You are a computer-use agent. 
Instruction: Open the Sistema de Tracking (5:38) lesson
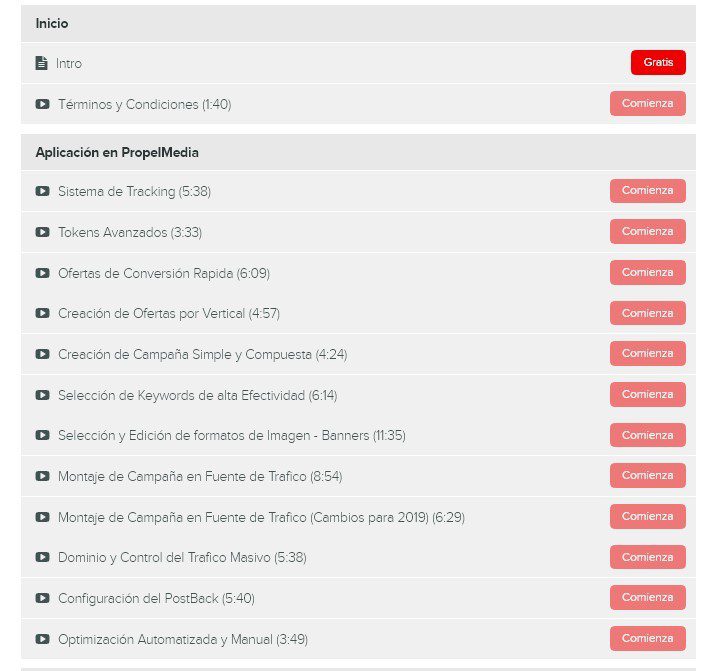pos(135,191)
